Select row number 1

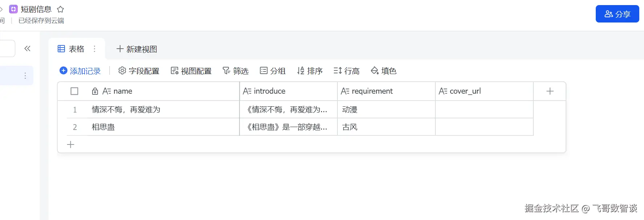pyautogui.click(x=75, y=110)
